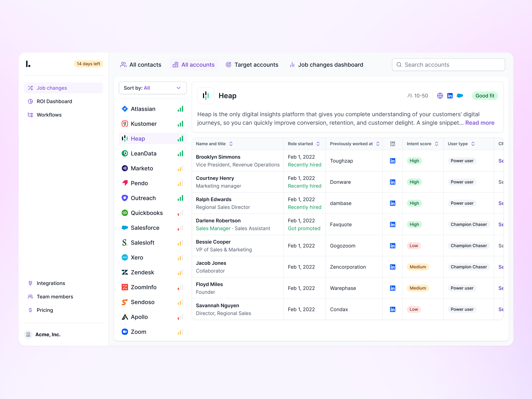The width and height of the screenshot is (532, 399).
Task: Open the ROI Dashboard from the sidebar
Action: [x=54, y=101]
